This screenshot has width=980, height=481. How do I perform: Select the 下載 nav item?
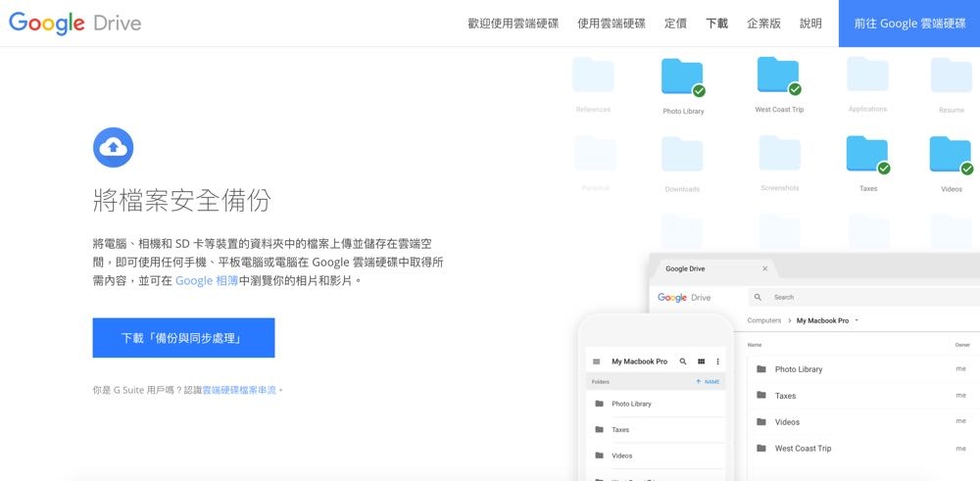(x=717, y=24)
